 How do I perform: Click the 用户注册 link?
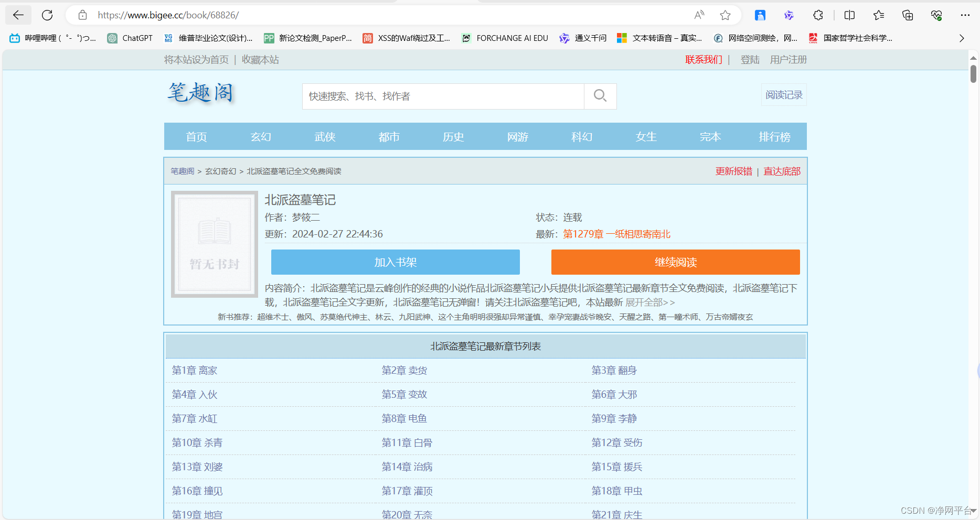point(788,60)
